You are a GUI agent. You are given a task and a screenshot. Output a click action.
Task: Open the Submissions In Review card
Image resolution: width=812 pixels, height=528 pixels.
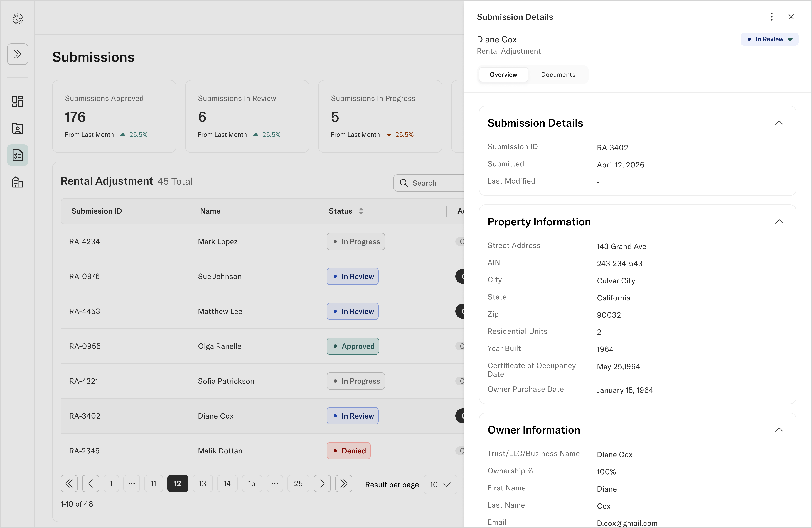(x=247, y=116)
